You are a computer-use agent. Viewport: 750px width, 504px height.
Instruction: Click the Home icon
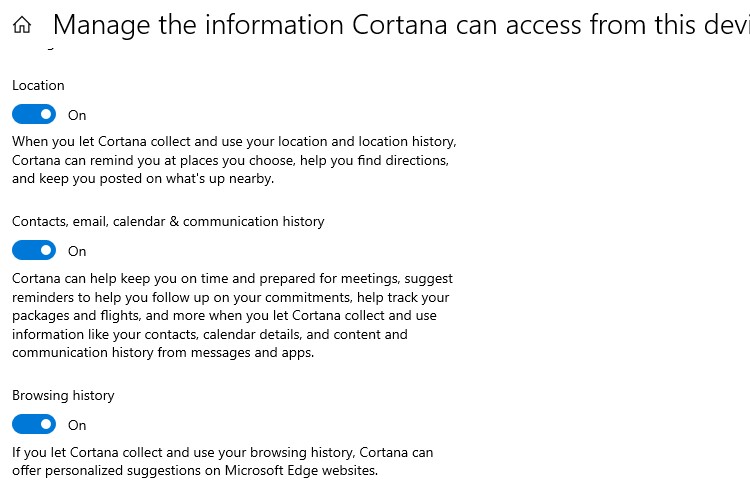pos(22,25)
